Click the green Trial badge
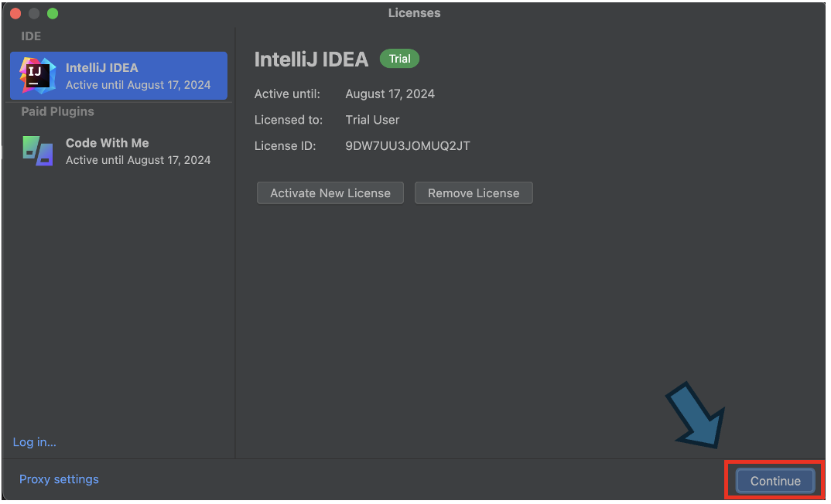Image resolution: width=831 pixels, height=504 pixels. pos(399,59)
